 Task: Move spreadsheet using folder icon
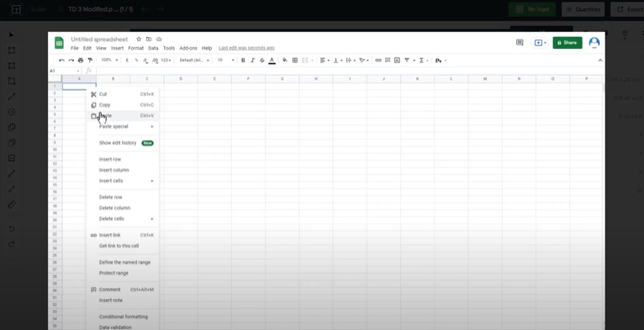pos(149,39)
